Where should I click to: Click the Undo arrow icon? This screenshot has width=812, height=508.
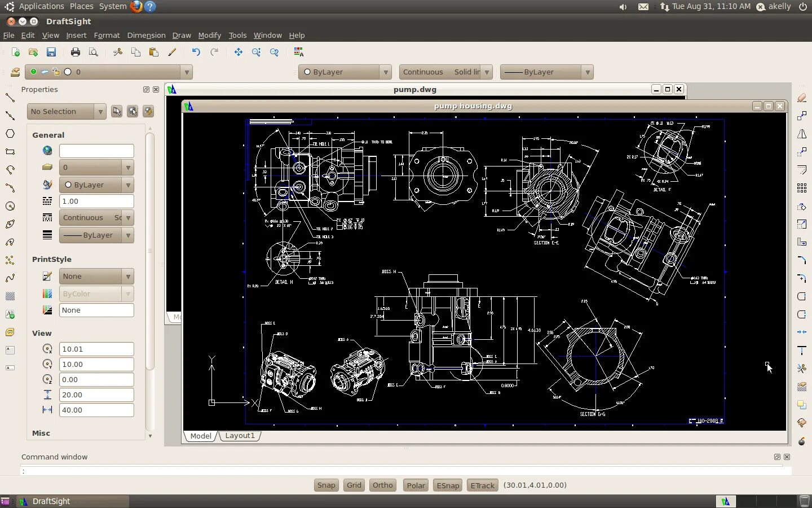(196, 52)
